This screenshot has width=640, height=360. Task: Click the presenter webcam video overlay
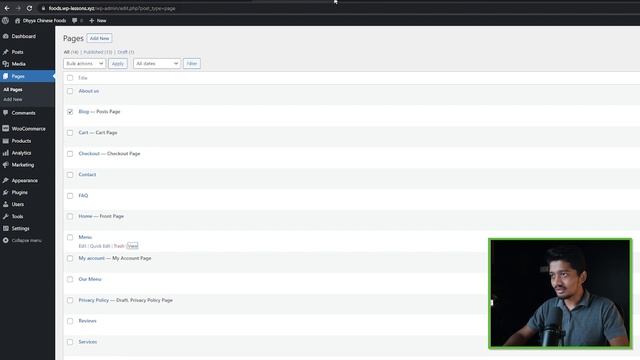pyautogui.click(x=560, y=293)
